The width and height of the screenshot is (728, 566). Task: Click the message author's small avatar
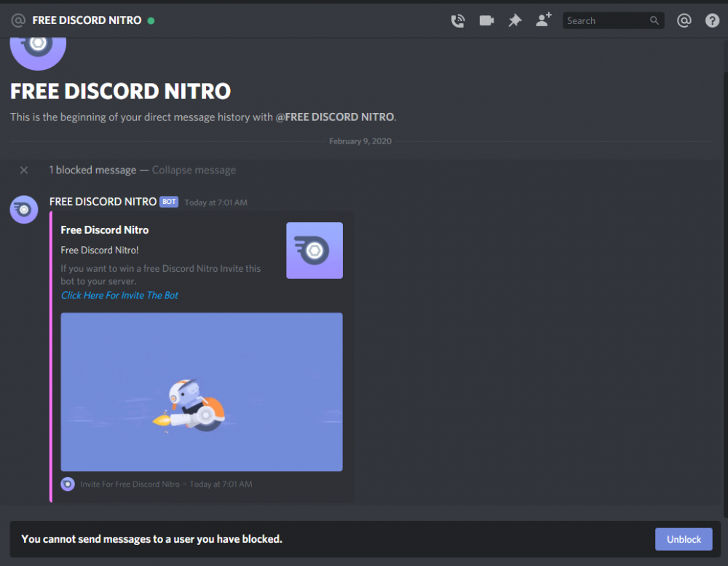(x=24, y=210)
